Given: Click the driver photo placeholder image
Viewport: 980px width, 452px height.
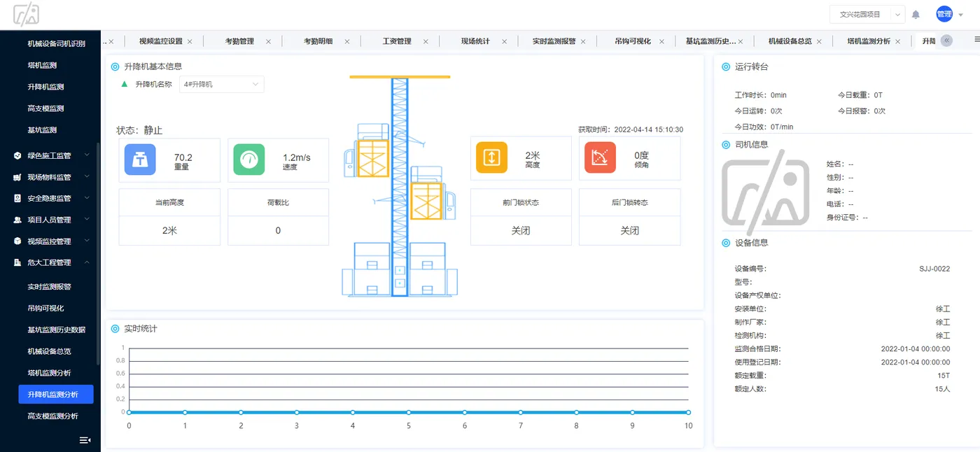Looking at the screenshot, I should (x=765, y=193).
